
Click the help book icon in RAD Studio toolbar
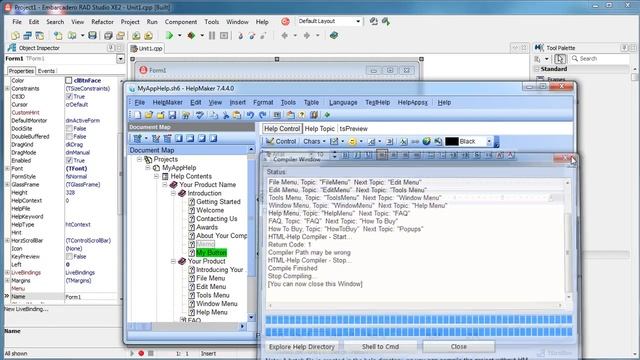334,36
